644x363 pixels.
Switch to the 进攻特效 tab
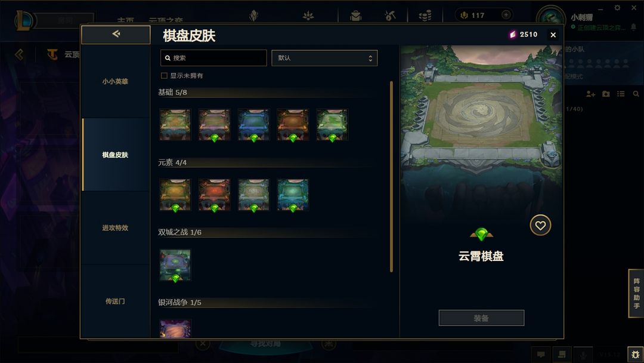[x=116, y=227]
